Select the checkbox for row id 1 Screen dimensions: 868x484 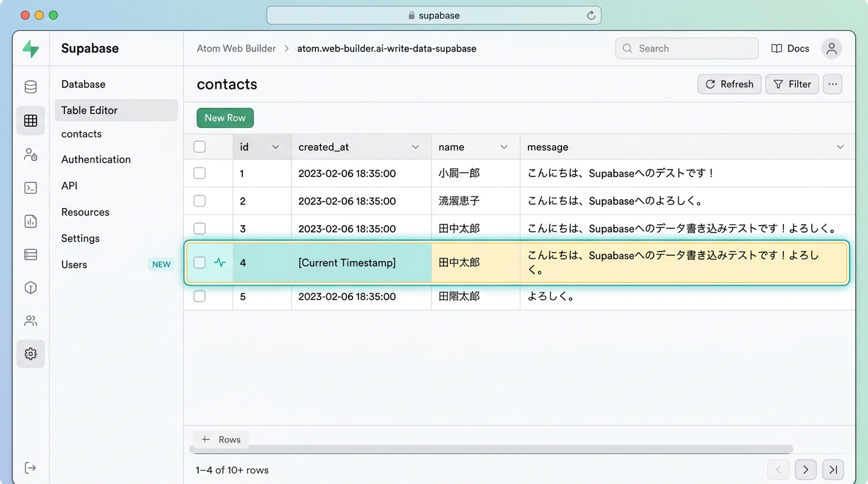coord(199,173)
